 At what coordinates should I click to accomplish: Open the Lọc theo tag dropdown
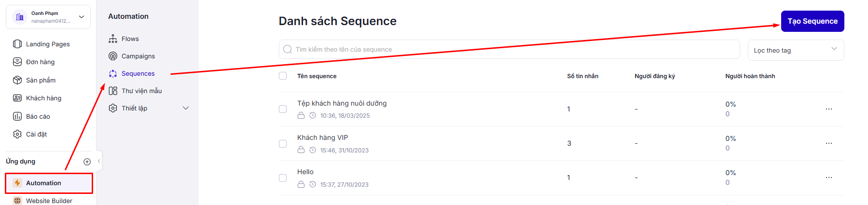[x=795, y=50]
